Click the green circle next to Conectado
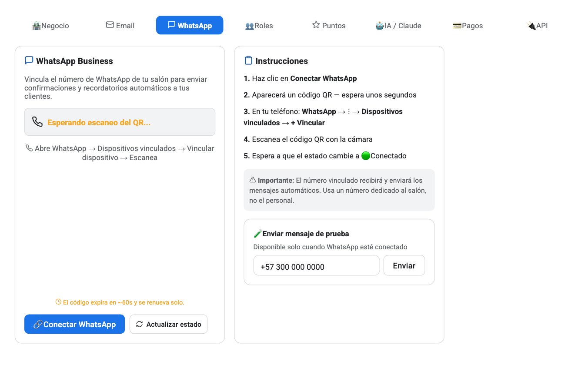 (366, 156)
